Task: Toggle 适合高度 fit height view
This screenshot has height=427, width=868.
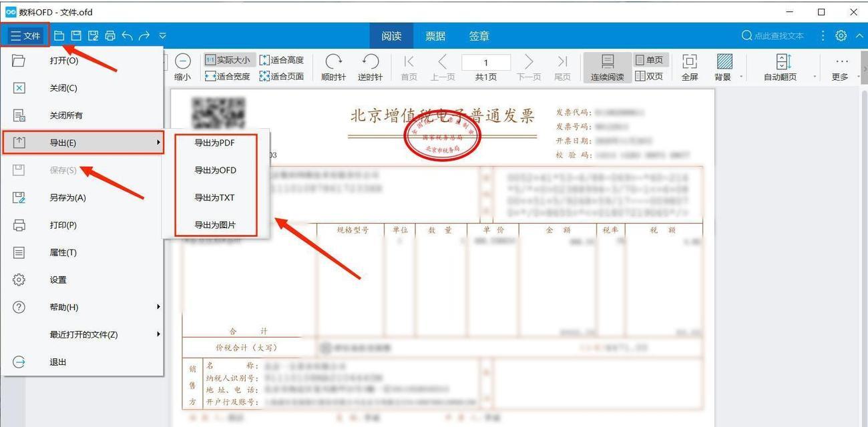Action: point(281,60)
